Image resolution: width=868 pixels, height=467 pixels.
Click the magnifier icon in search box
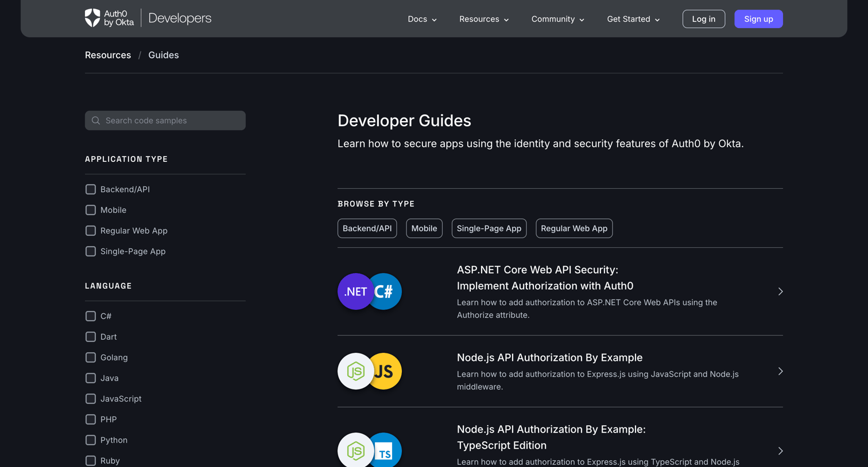pyautogui.click(x=96, y=120)
